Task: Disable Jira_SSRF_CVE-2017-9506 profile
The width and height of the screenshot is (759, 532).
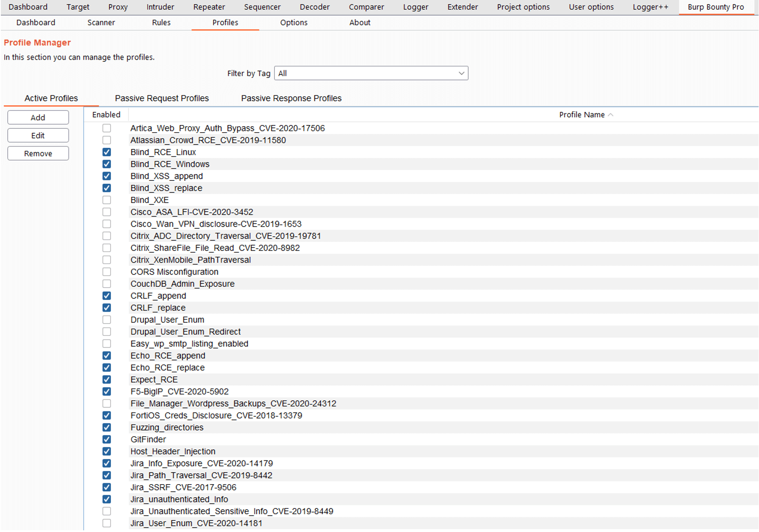Action: (x=106, y=488)
